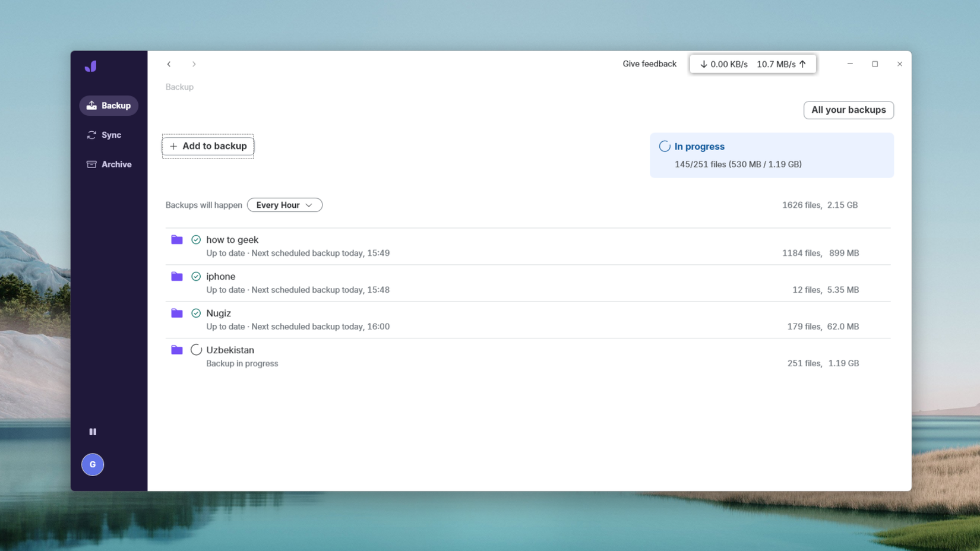Click the back navigation arrow
980x551 pixels.
click(x=169, y=64)
